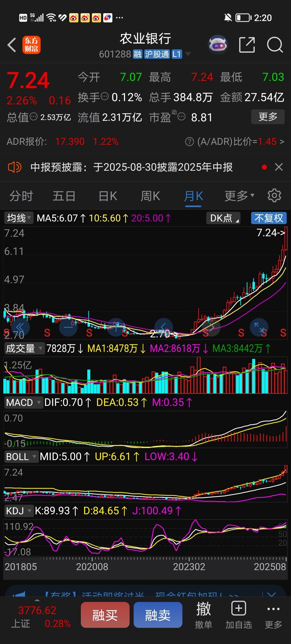
Task: Switch to the 周K tab
Action: pyautogui.click(x=150, y=196)
